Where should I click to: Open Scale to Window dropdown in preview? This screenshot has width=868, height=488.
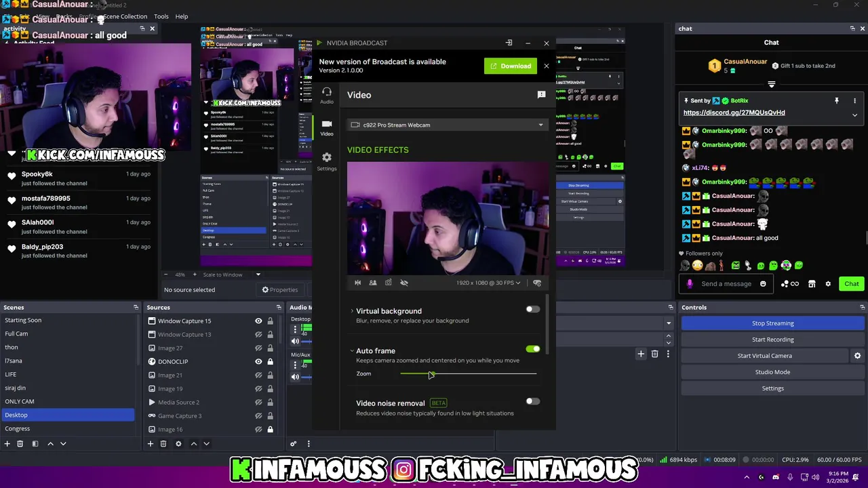tap(232, 274)
